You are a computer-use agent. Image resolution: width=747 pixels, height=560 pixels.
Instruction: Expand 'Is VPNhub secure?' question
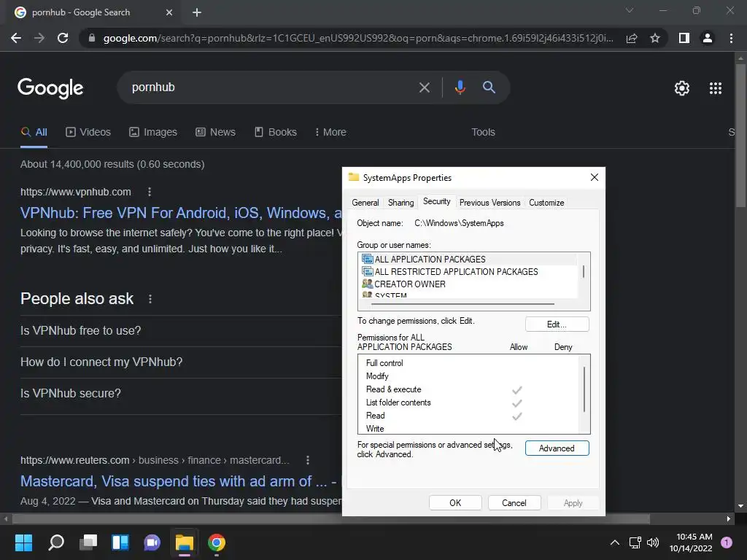tap(181, 394)
